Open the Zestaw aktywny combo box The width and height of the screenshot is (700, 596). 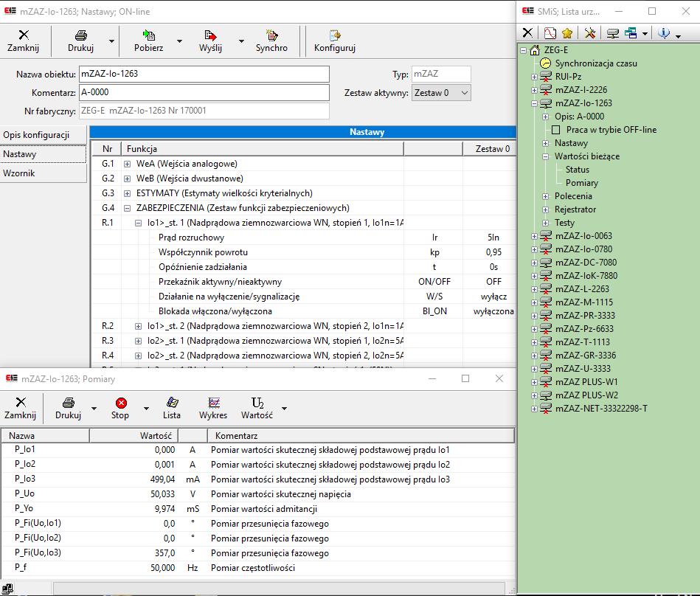[x=441, y=93]
